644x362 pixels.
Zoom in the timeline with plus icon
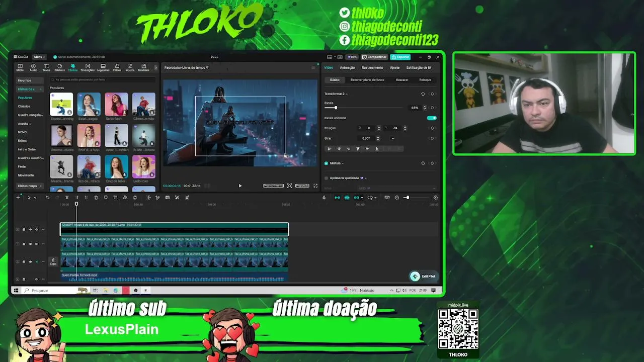[x=436, y=198]
